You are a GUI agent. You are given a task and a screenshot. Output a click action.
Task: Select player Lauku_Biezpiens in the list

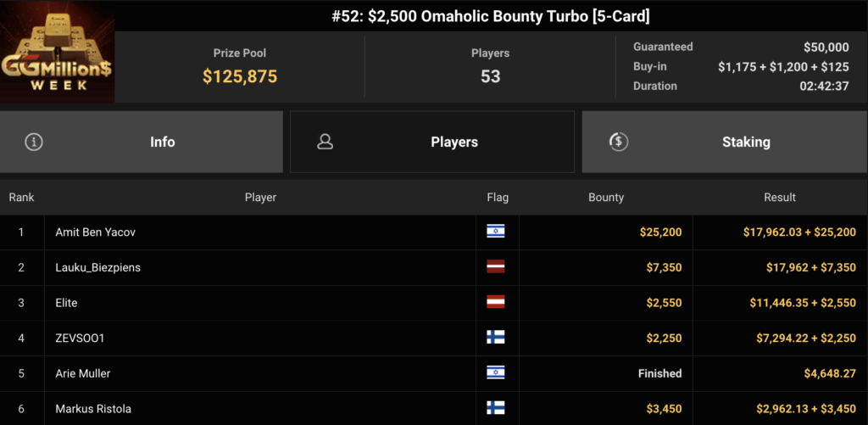[97, 267]
